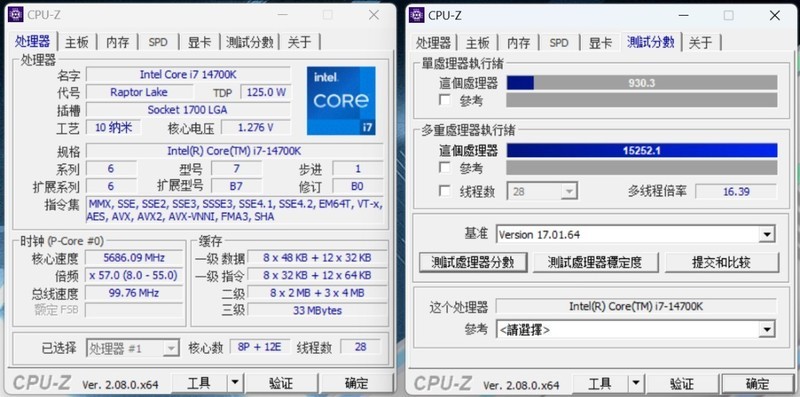
Task: Enable the 线程数 checkbox
Action: pos(445,191)
